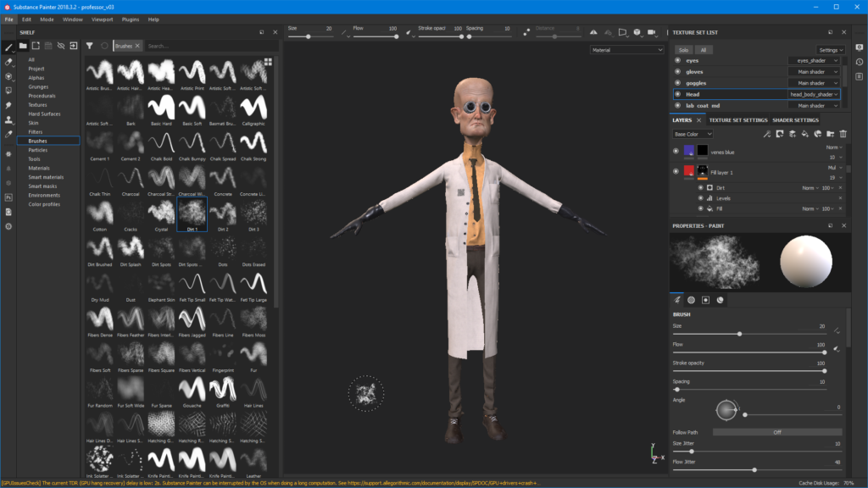Click the Solo button
The height and width of the screenshot is (488, 868).
tap(684, 50)
